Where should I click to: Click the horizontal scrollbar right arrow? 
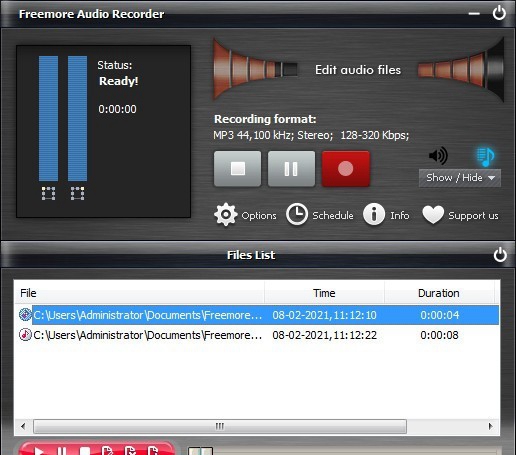point(490,426)
